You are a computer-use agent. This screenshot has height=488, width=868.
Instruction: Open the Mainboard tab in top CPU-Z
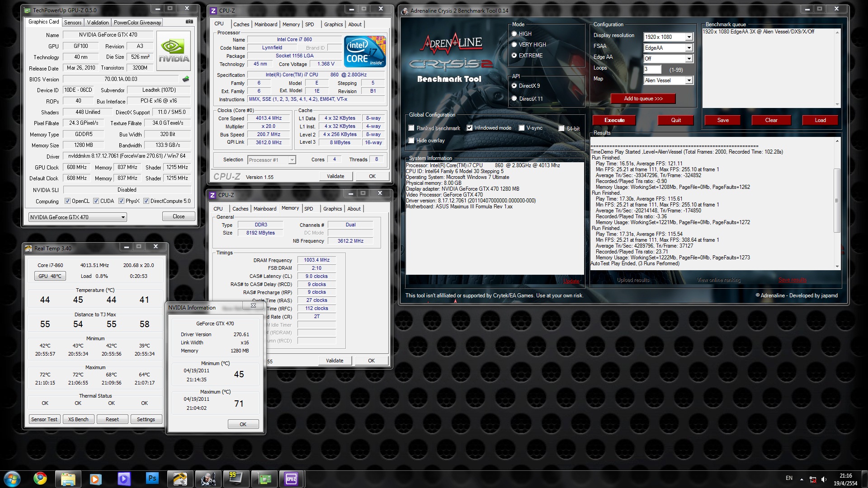click(x=265, y=24)
